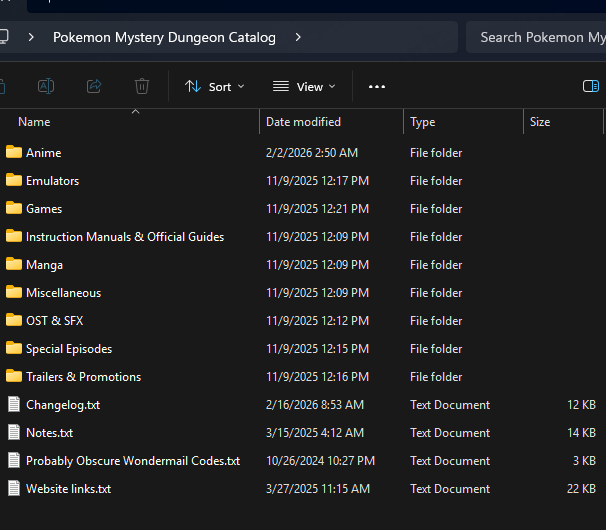Image resolution: width=606 pixels, height=530 pixels.
Task: Select the Anime folder icon
Action: coord(14,153)
